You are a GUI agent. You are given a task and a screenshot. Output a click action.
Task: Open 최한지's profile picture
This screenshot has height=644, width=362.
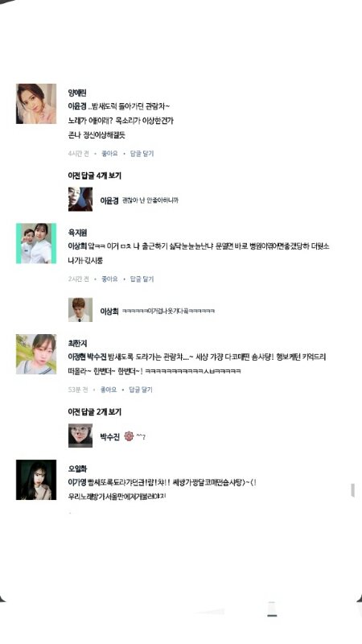pos(36,354)
